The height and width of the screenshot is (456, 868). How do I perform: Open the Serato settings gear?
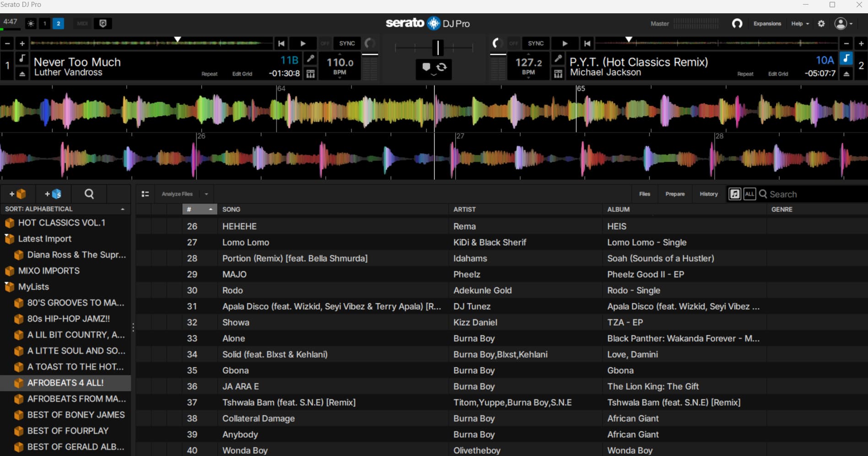coord(821,24)
